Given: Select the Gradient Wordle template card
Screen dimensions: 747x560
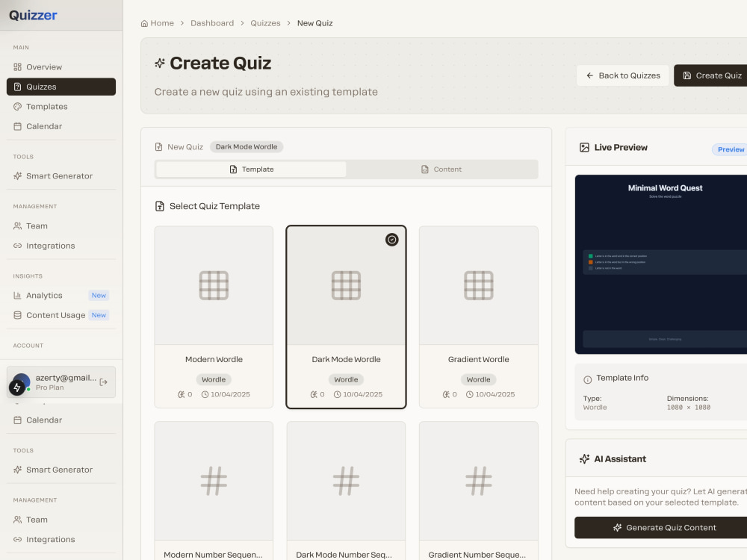Looking at the screenshot, I should (x=479, y=317).
